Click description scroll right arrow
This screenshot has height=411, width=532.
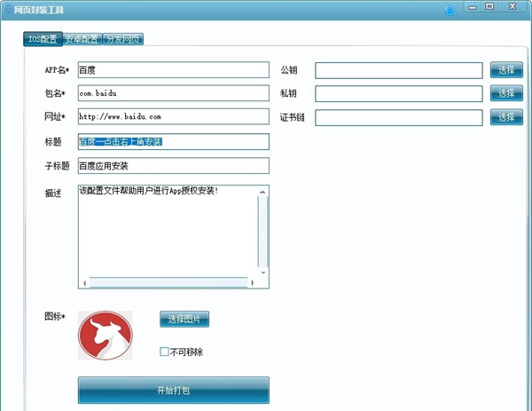252,282
